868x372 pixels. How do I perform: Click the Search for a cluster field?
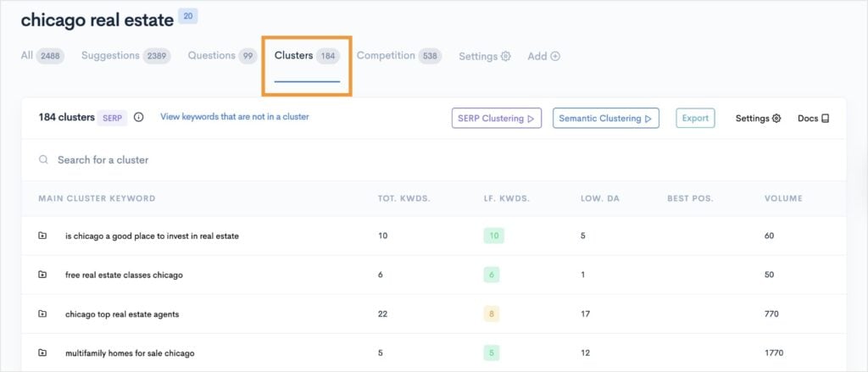click(433, 160)
